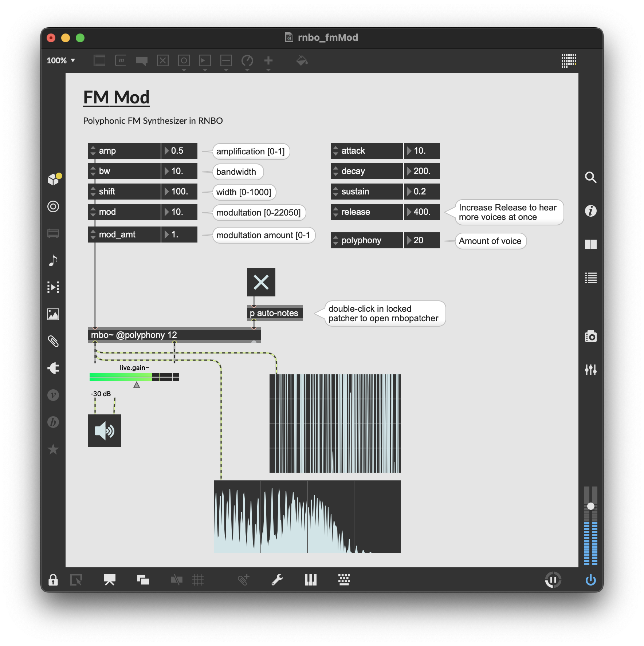Viewport: 644px width, 646px height.
Task: Open the audio note browser icon
Action: 53,260
